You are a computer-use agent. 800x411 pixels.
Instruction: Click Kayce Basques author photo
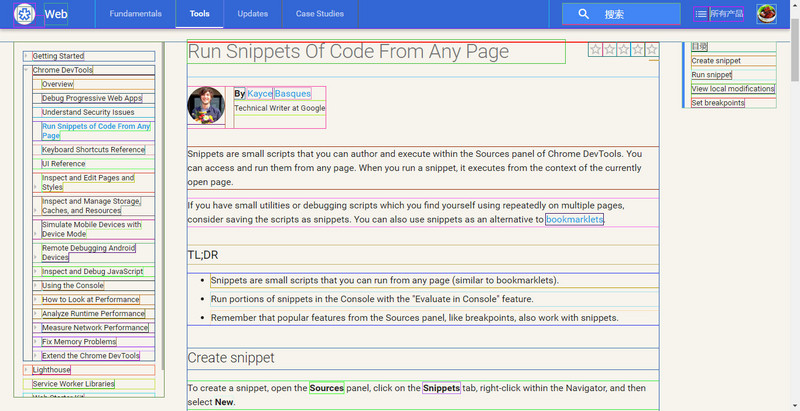(206, 106)
